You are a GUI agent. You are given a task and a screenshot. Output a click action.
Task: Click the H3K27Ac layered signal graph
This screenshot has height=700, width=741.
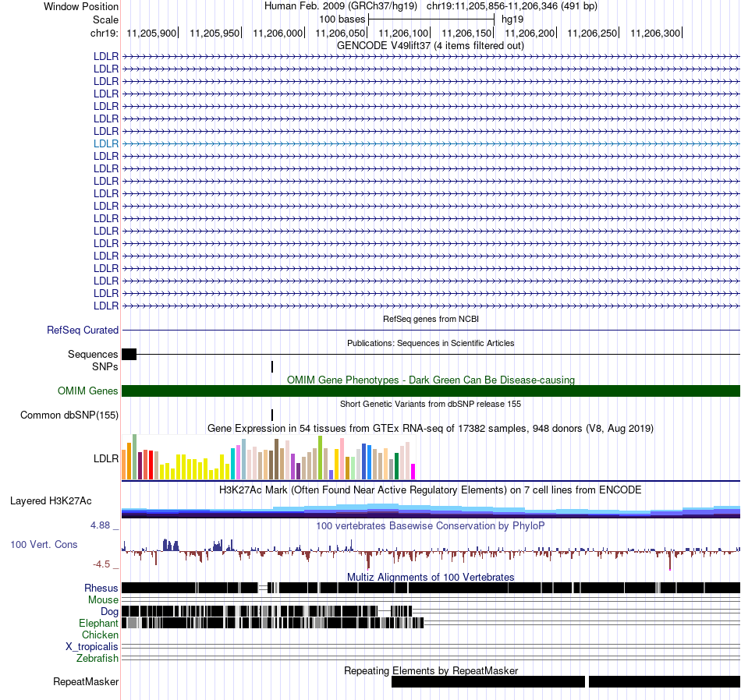[431, 511]
